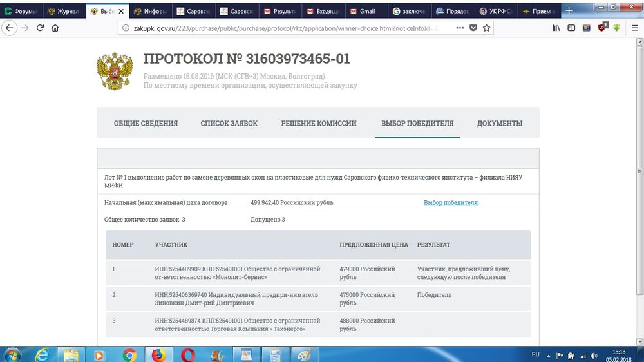Open the Library bookshelf icon in toolbar

click(556, 28)
